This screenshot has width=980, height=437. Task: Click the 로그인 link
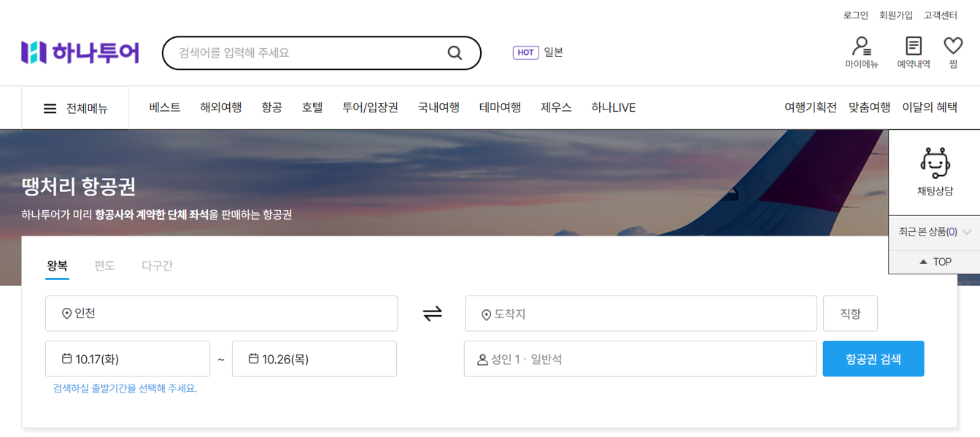[x=856, y=15]
